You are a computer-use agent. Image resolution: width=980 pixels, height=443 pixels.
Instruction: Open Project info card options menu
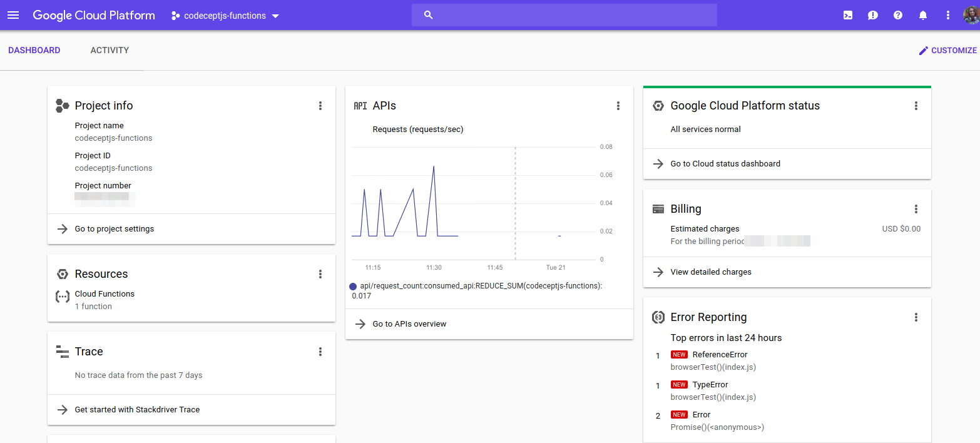click(x=320, y=106)
